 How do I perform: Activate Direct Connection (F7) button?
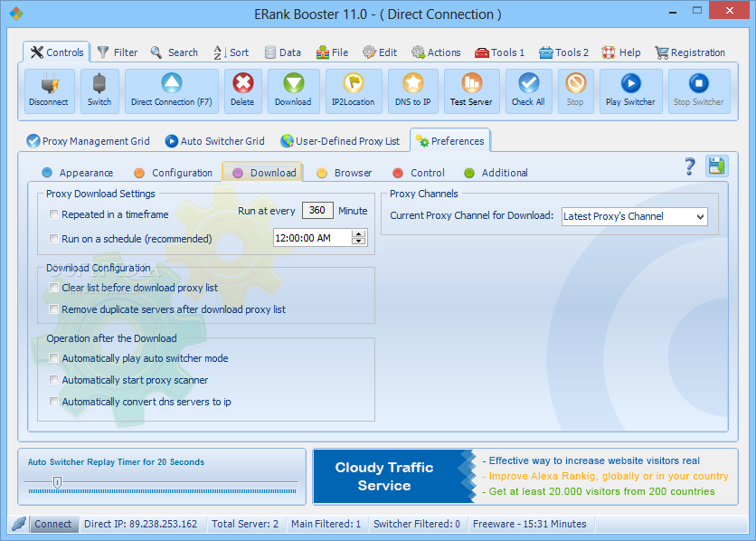172,91
